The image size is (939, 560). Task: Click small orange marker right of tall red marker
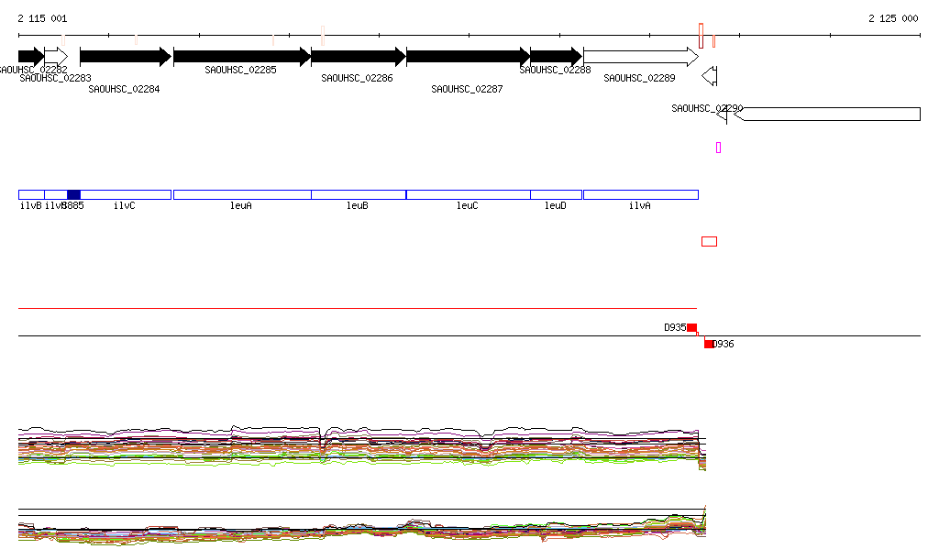pos(713,41)
